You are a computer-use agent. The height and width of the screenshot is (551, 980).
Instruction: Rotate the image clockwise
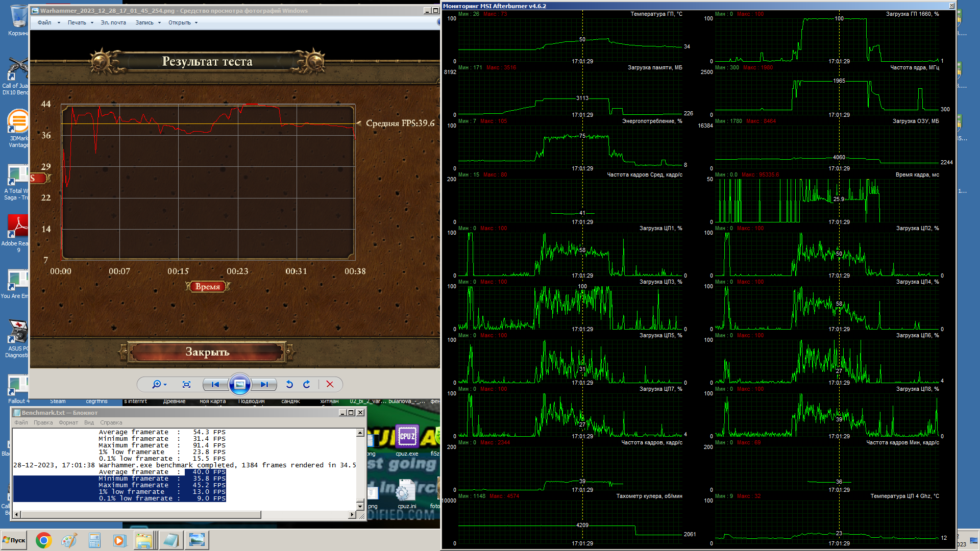pyautogui.click(x=306, y=385)
